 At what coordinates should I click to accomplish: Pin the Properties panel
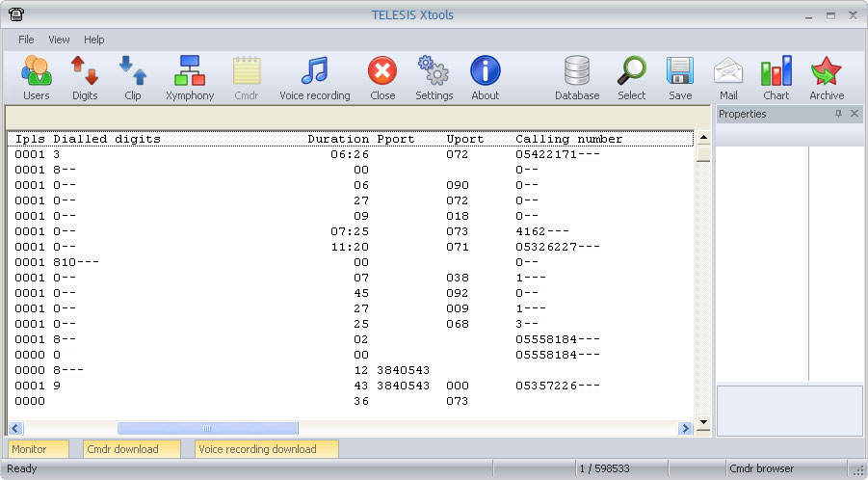tap(838, 114)
